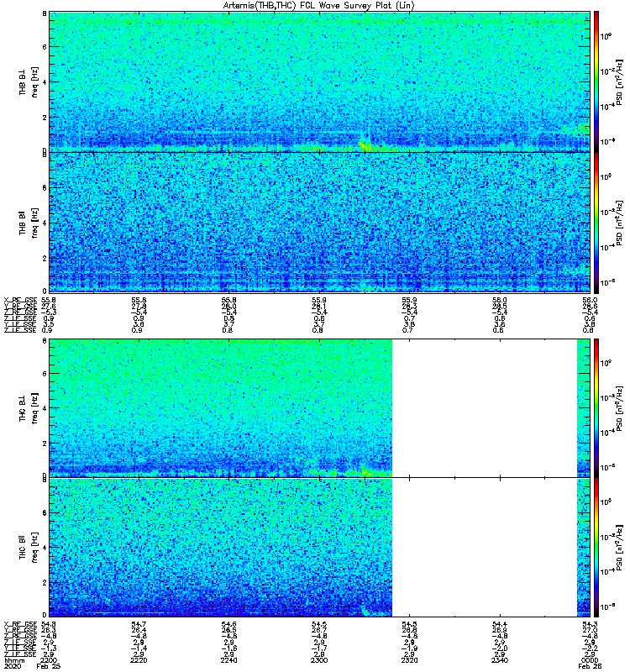Click the THB B⊥ spectrogram panel
Screen dimensions: 630x672
tap(319, 81)
